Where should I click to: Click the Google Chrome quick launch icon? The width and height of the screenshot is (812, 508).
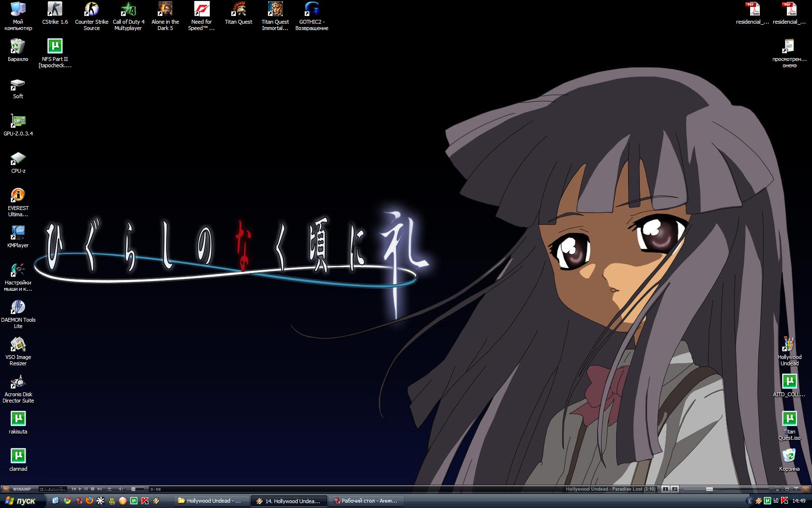(67, 501)
